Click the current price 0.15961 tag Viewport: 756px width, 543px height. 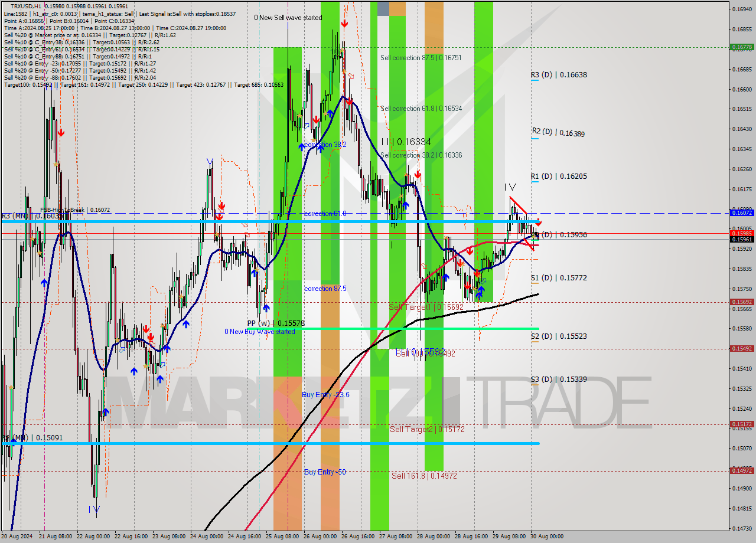(742, 239)
